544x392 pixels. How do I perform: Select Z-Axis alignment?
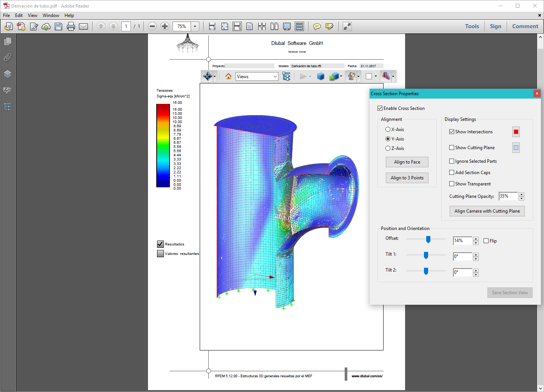(388, 148)
